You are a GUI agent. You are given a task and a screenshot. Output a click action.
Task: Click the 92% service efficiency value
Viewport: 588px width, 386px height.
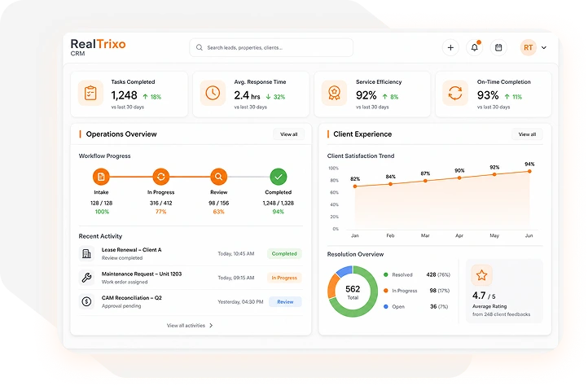point(366,95)
